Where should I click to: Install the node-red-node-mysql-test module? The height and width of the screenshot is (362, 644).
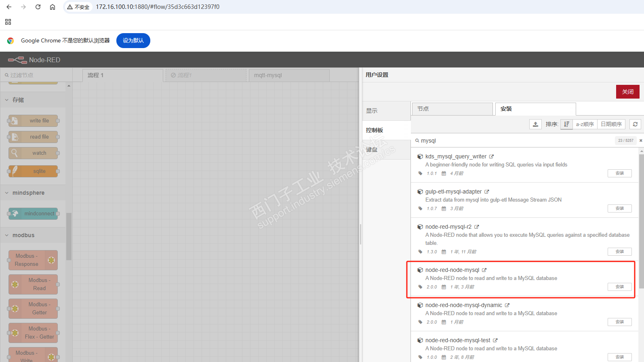click(x=620, y=357)
